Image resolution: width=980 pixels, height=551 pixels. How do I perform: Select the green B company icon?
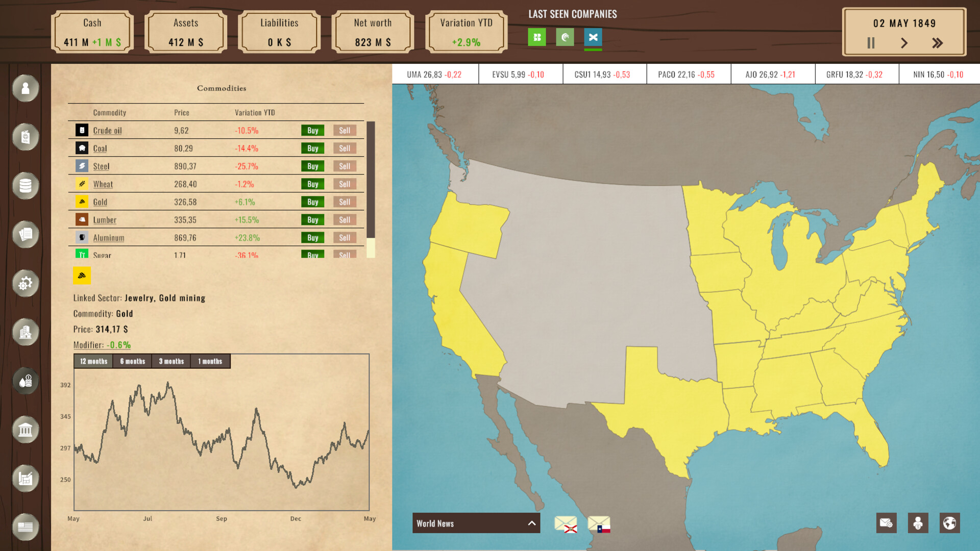point(536,37)
